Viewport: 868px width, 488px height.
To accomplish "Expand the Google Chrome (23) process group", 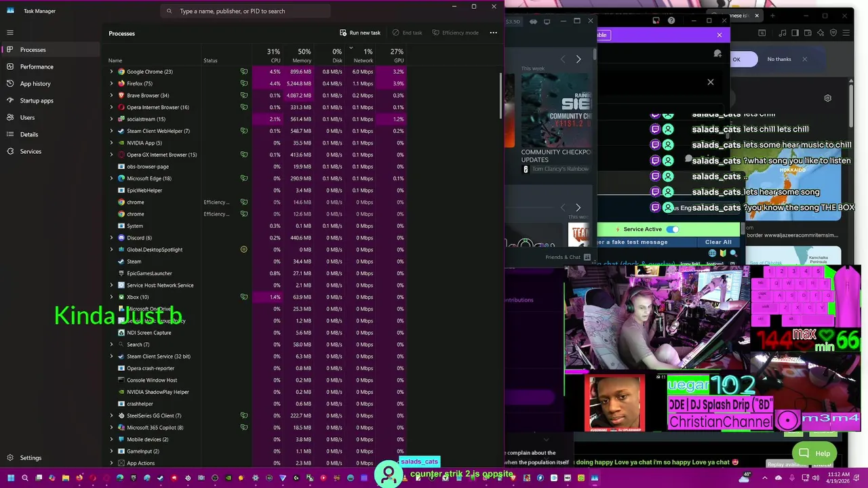I will (x=111, y=71).
